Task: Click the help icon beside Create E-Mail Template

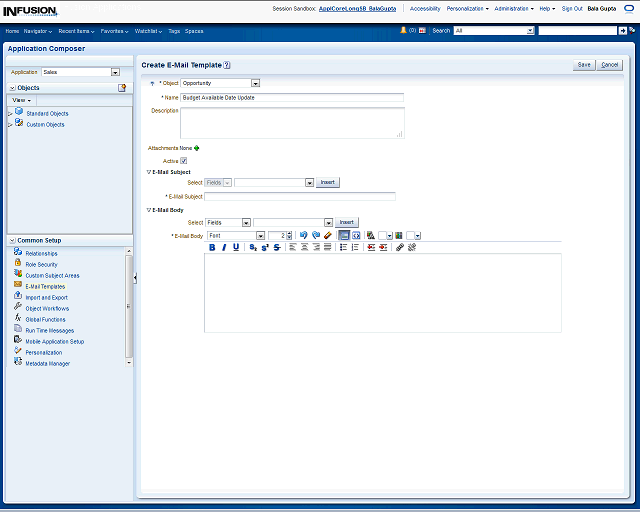Action: pos(227,64)
